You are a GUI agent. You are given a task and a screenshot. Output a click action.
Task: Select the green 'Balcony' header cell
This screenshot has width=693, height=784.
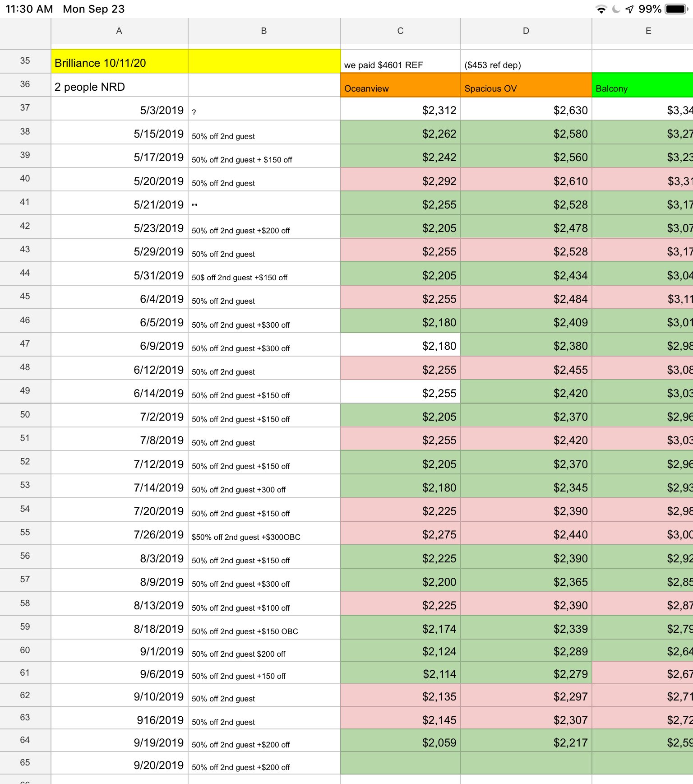[642, 85]
